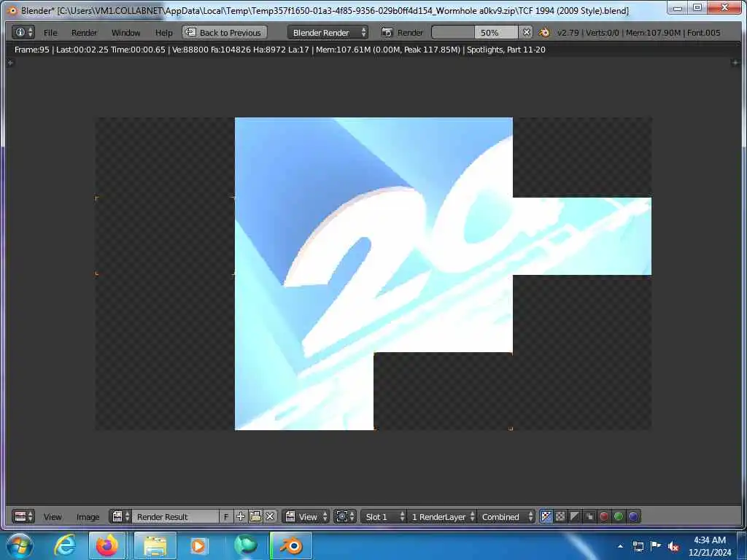Open the Image menu in image editor
The image size is (747, 560).
[88, 517]
